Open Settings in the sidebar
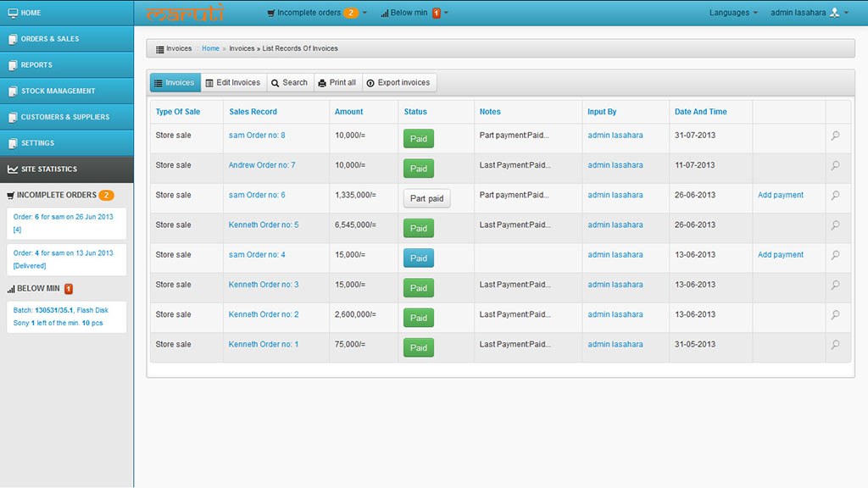Image resolution: width=868 pixels, height=488 pixels. pos(66,143)
